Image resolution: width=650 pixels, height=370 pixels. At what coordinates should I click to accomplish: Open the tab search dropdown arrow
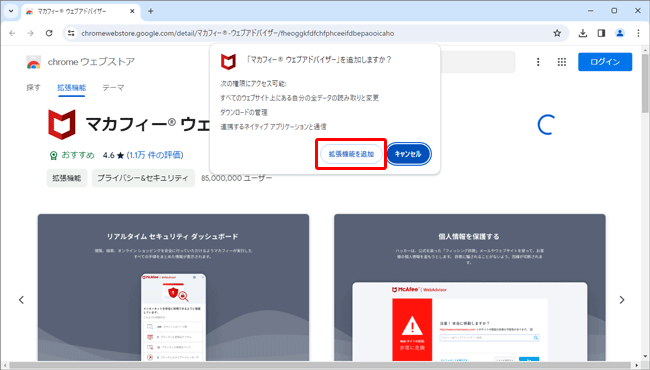point(11,11)
